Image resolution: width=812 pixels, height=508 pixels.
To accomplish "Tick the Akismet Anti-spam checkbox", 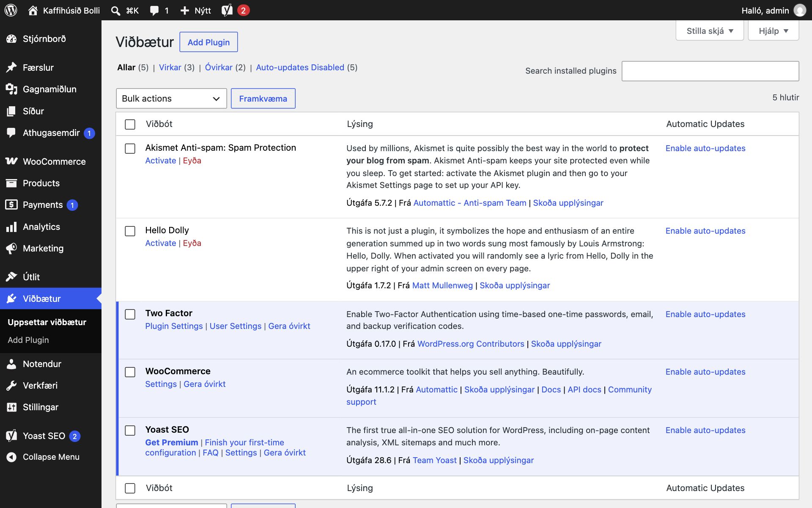I will [x=130, y=149].
